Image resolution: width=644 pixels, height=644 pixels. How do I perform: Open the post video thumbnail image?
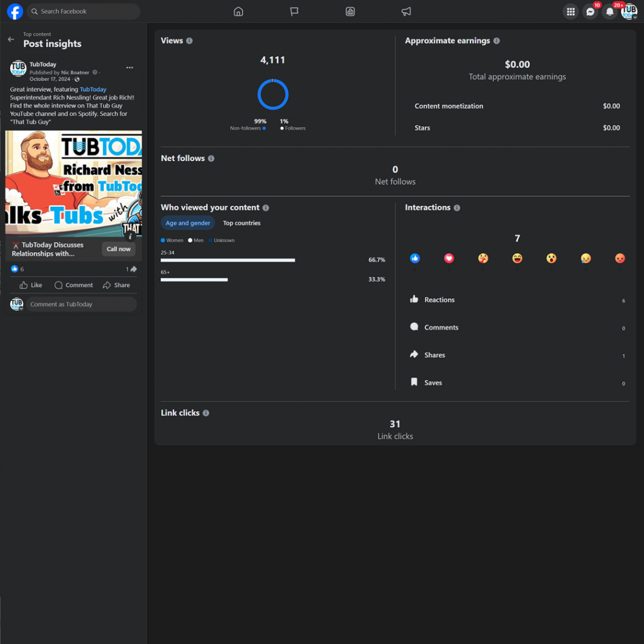[74, 184]
